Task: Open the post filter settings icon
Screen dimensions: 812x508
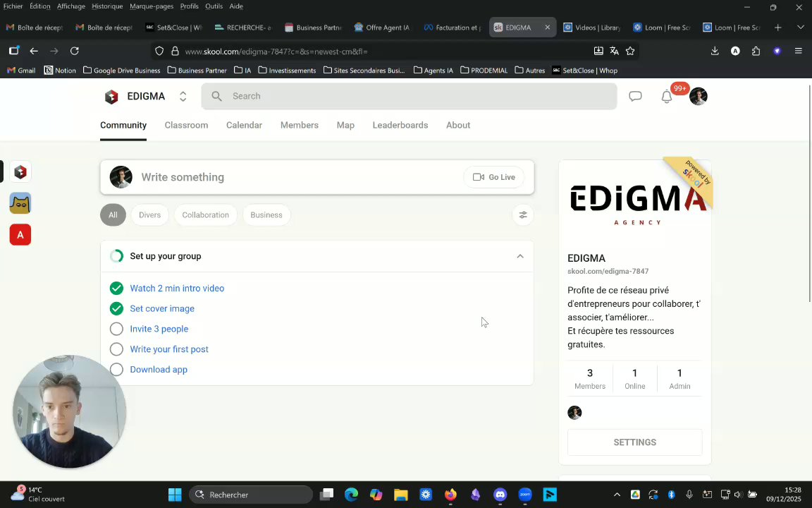Action: pyautogui.click(x=523, y=215)
